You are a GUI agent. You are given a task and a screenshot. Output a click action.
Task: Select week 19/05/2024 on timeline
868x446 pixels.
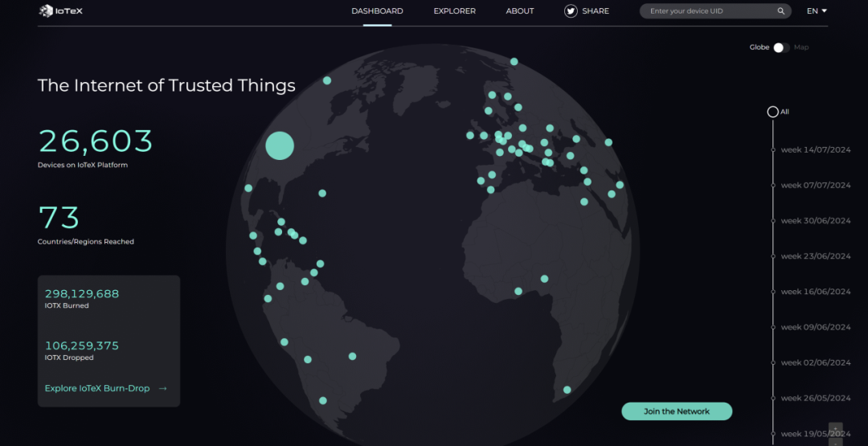[816, 433]
